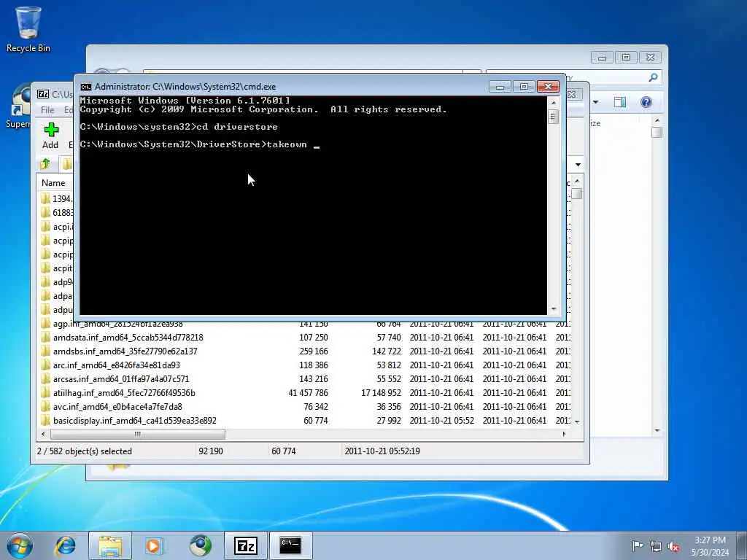This screenshot has height=560, width=747.
Task: Toggle the Explorer preview pane icon
Action: click(620, 102)
